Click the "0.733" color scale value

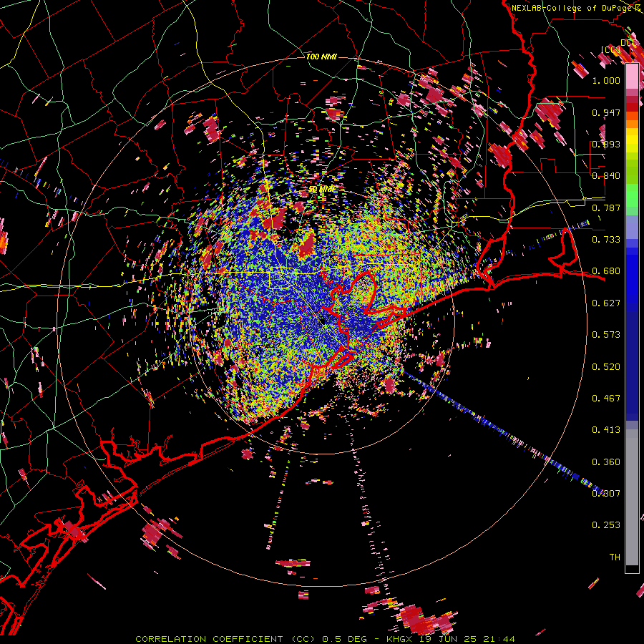[606, 240]
